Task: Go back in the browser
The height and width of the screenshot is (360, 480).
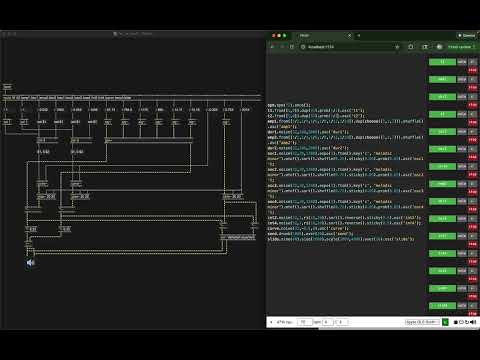Action: pos(273,47)
